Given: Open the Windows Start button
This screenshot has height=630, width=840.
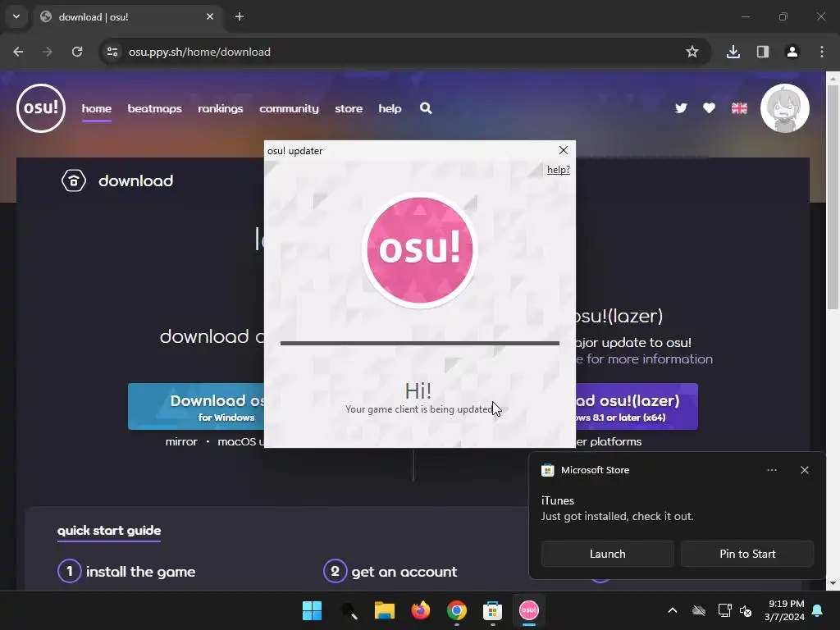Looking at the screenshot, I should (312, 610).
